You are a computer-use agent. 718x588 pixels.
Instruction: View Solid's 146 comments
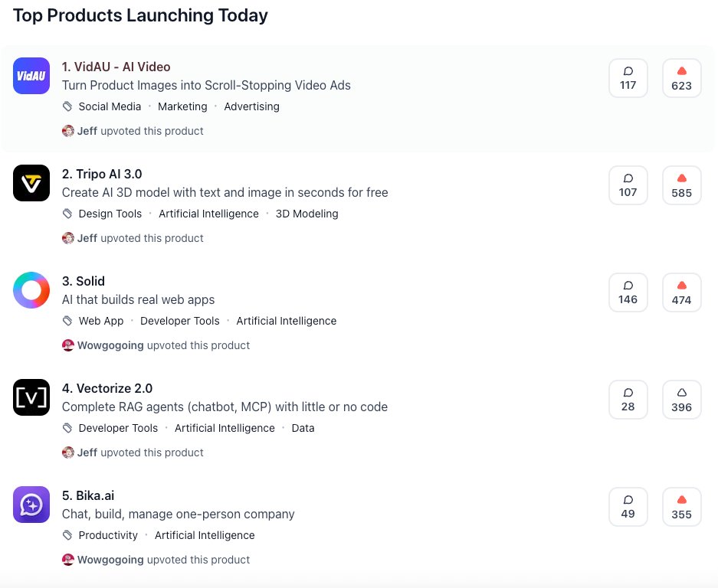(628, 292)
